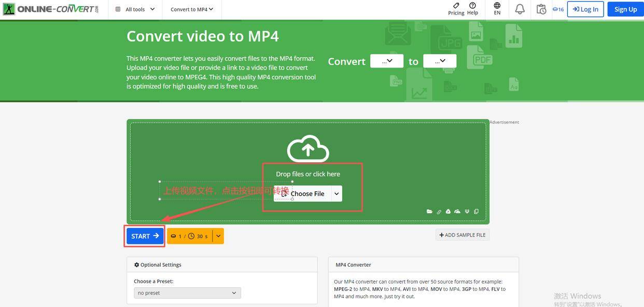
Task: Open conversion history clipboard icon
Action: 541,9
